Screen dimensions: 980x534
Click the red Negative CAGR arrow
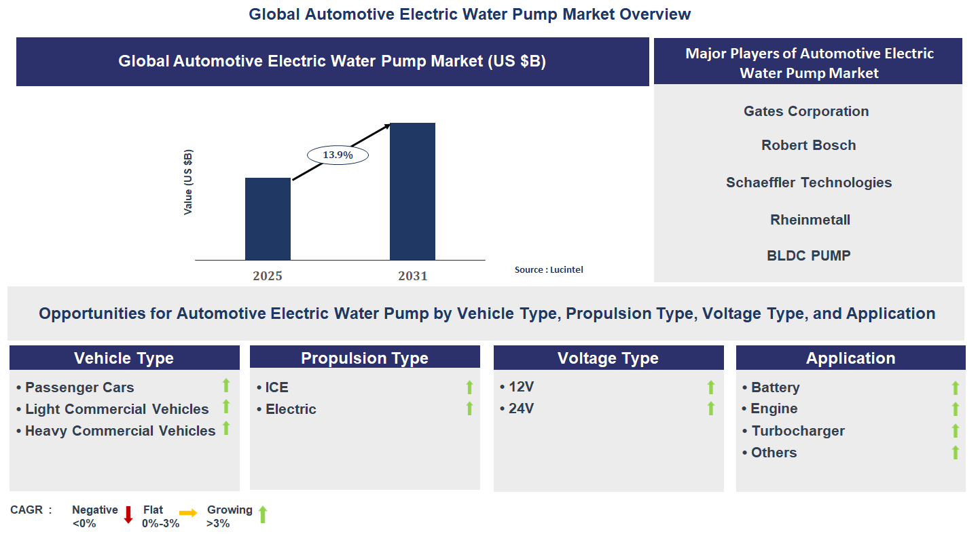tap(128, 514)
